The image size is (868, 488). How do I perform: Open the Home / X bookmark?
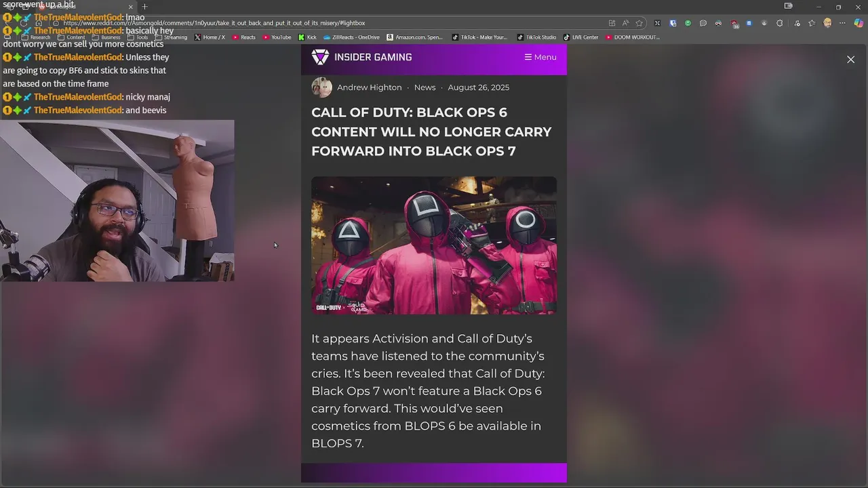[210, 37]
